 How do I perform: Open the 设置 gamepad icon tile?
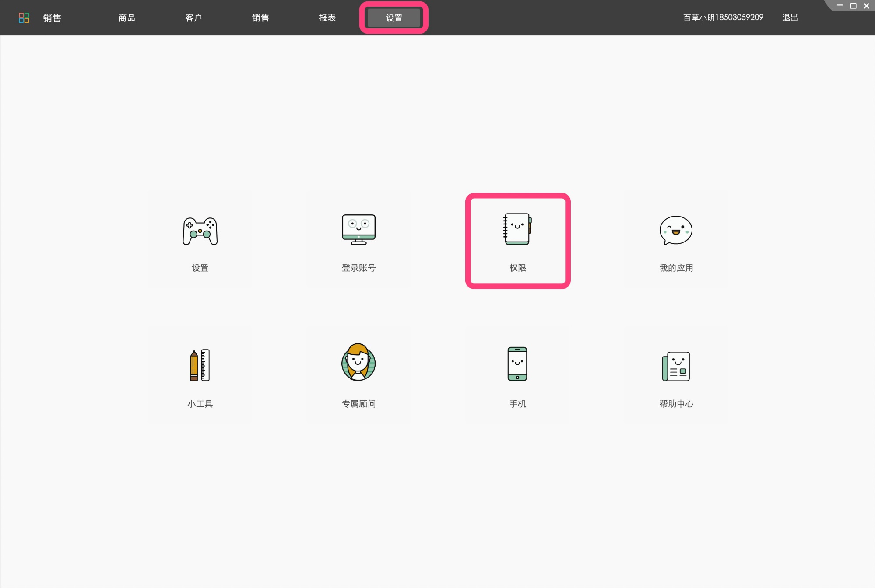200,239
